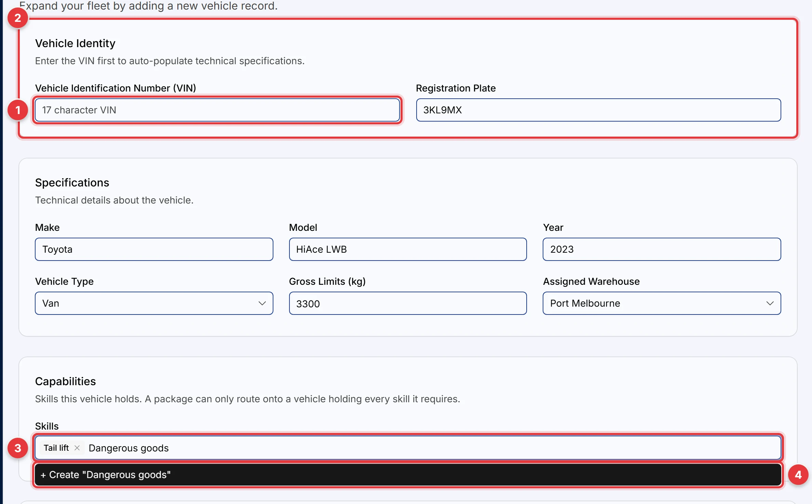Viewport: 812px width, 504px height.
Task: Click the Skills label
Action: (x=47, y=426)
